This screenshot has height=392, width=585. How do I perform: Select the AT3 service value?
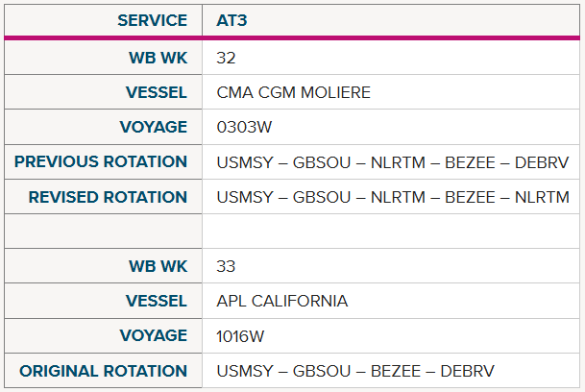coord(232,20)
